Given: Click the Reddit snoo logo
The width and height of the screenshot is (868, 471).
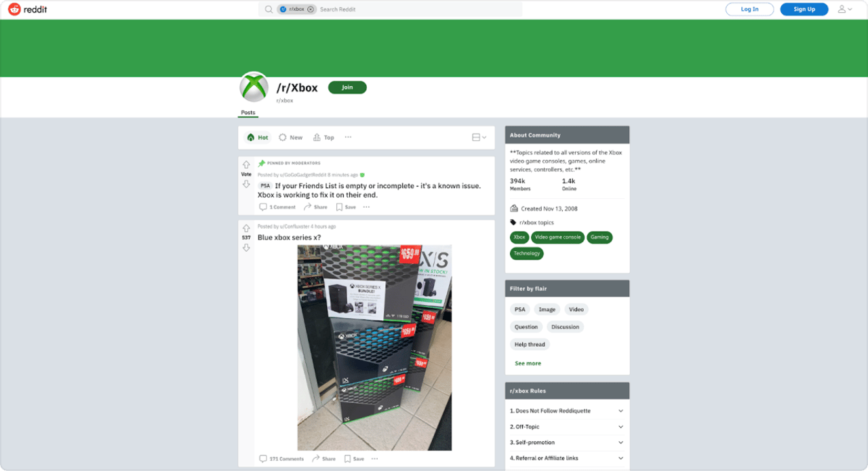Looking at the screenshot, I should (x=15, y=9).
